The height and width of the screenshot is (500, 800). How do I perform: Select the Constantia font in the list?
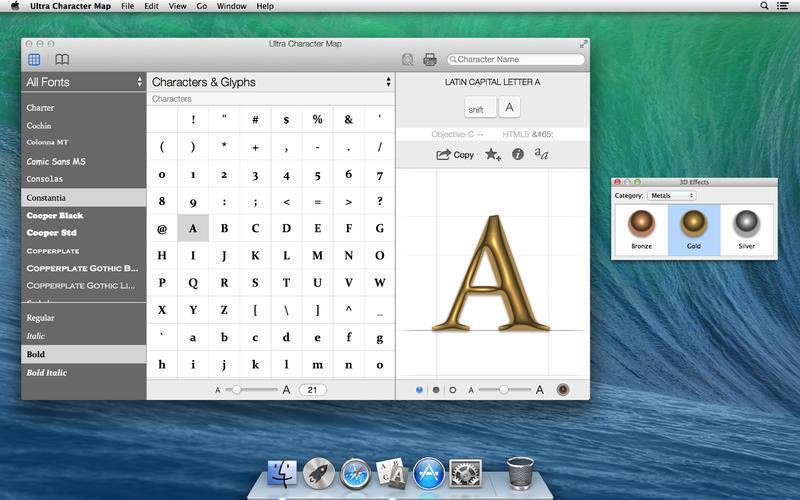[84, 197]
